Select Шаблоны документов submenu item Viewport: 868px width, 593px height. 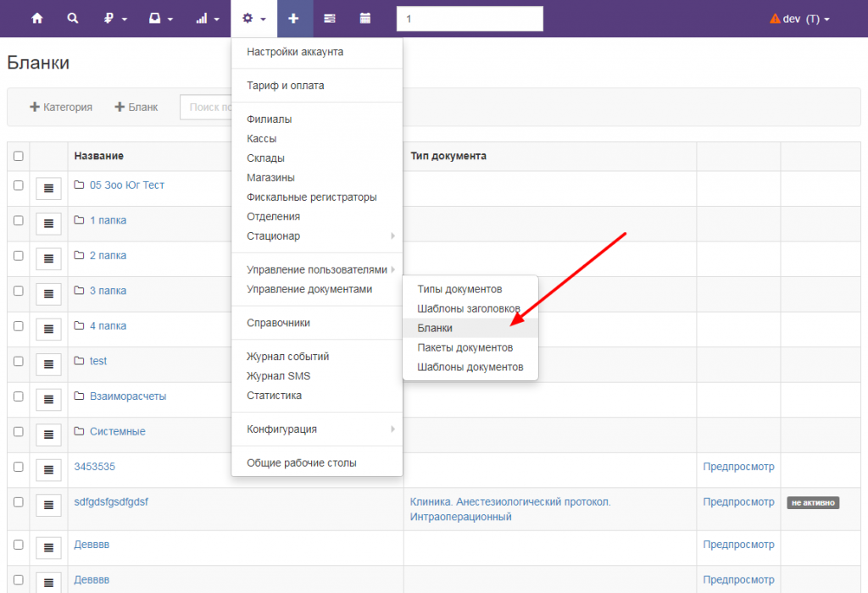[x=470, y=368]
